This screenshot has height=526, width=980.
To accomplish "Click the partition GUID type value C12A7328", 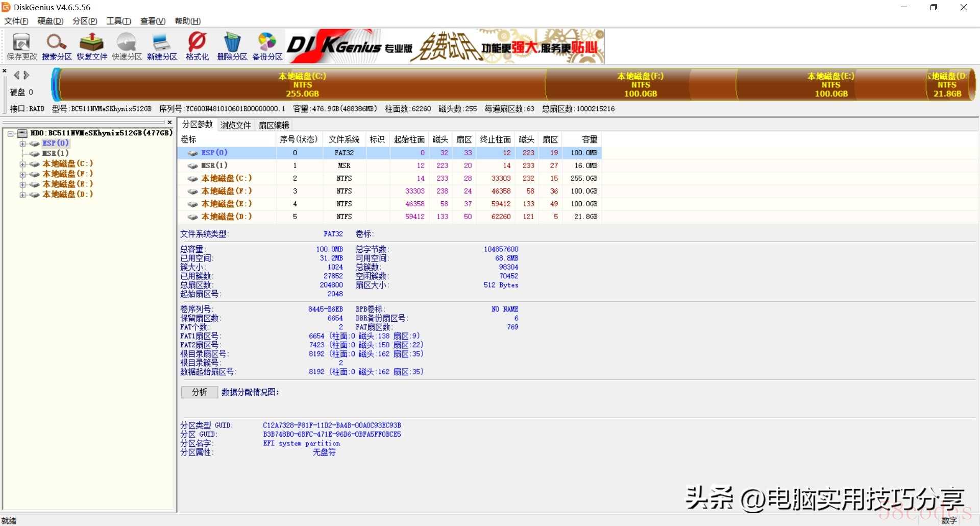I will [x=332, y=425].
